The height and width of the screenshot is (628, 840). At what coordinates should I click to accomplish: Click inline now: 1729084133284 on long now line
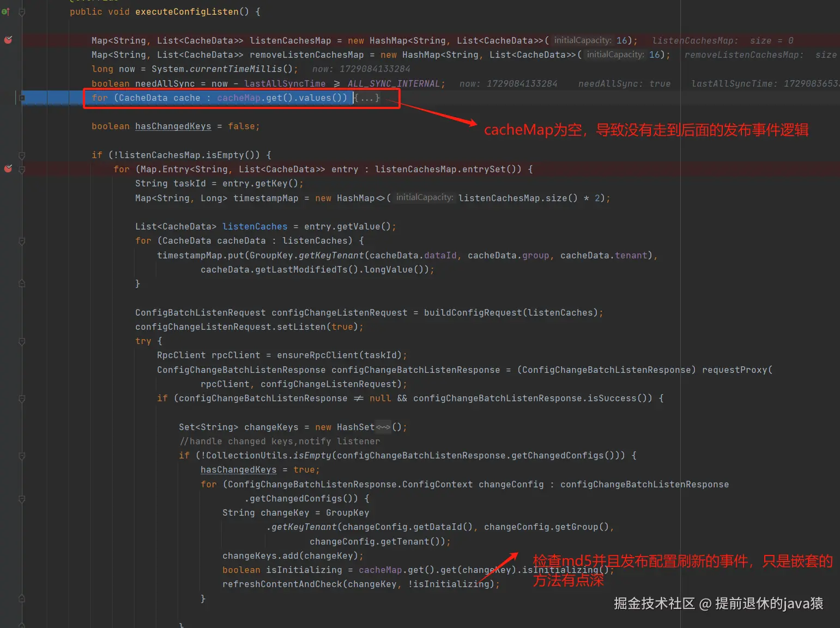click(x=361, y=69)
